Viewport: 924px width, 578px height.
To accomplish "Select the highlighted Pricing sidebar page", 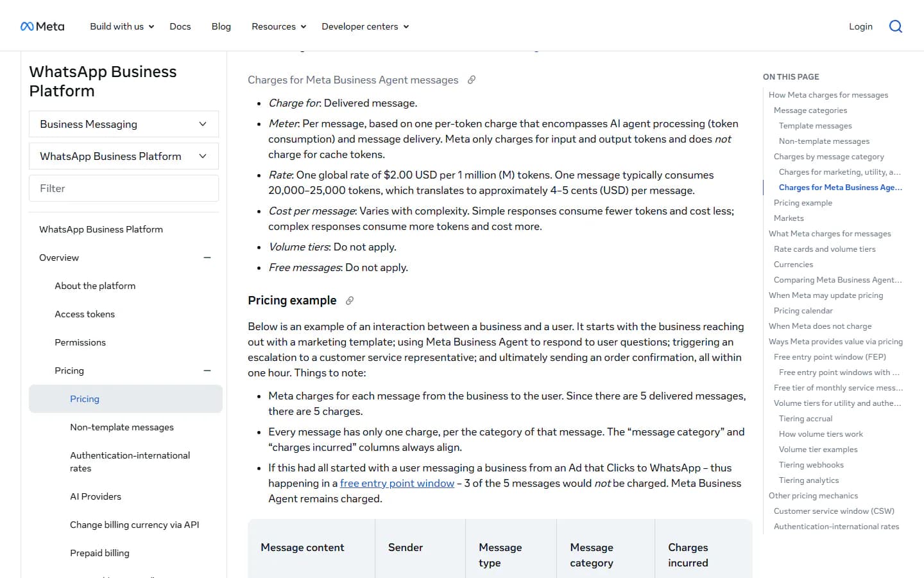I will [x=126, y=399].
